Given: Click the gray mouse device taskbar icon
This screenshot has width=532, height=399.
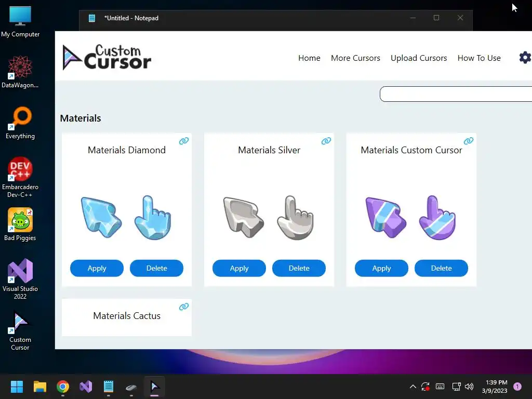Looking at the screenshot, I should [x=131, y=387].
